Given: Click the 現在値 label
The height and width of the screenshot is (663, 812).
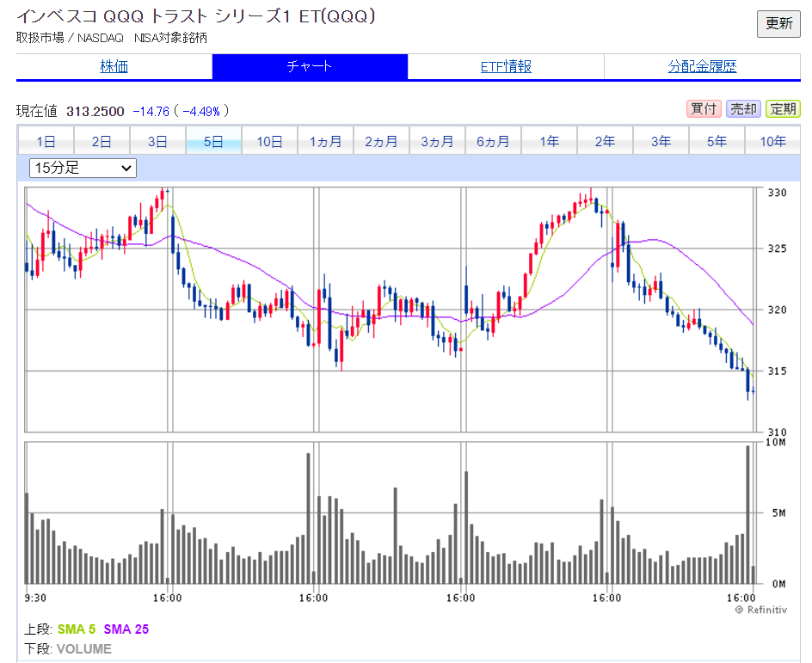Looking at the screenshot, I should (37, 111).
